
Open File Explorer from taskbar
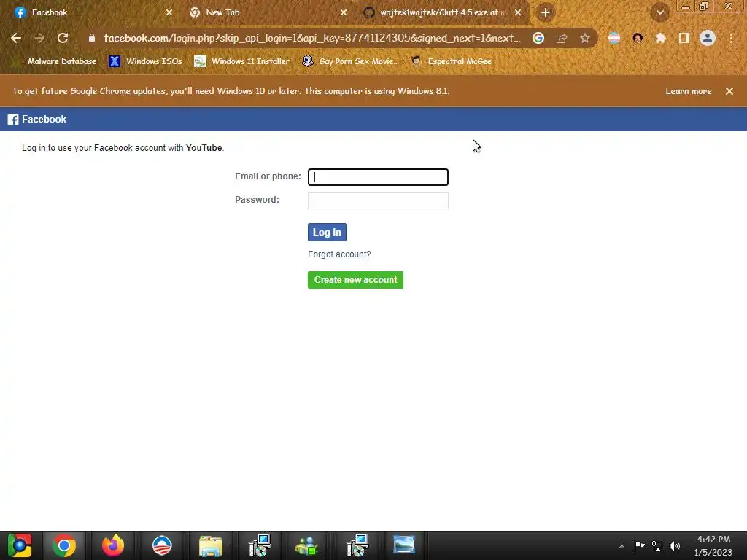tap(211, 545)
